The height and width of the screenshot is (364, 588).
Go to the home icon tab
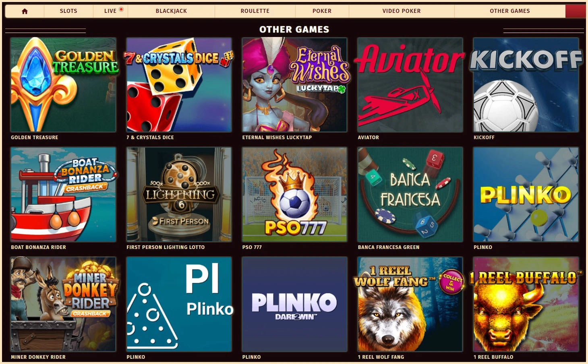[x=25, y=11]
